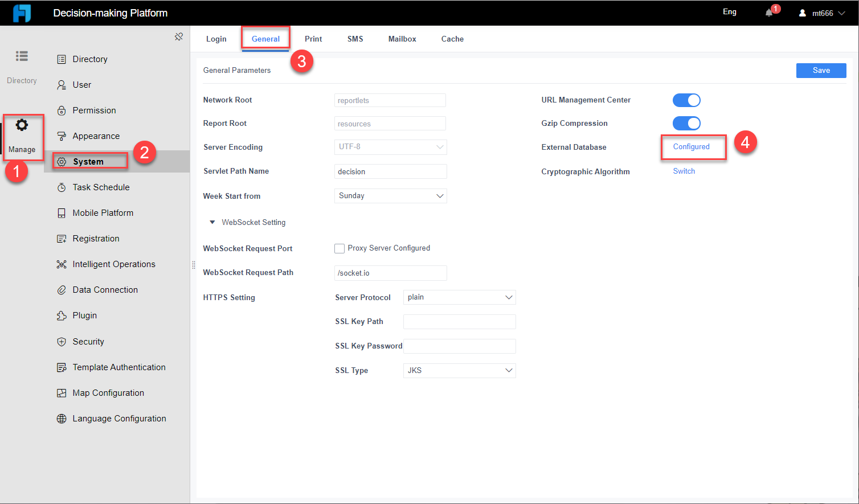The height and width of the screenshot is (504, 859).
Task: Enable Proxy Server Configured
Action: click(x=339, y=248)
